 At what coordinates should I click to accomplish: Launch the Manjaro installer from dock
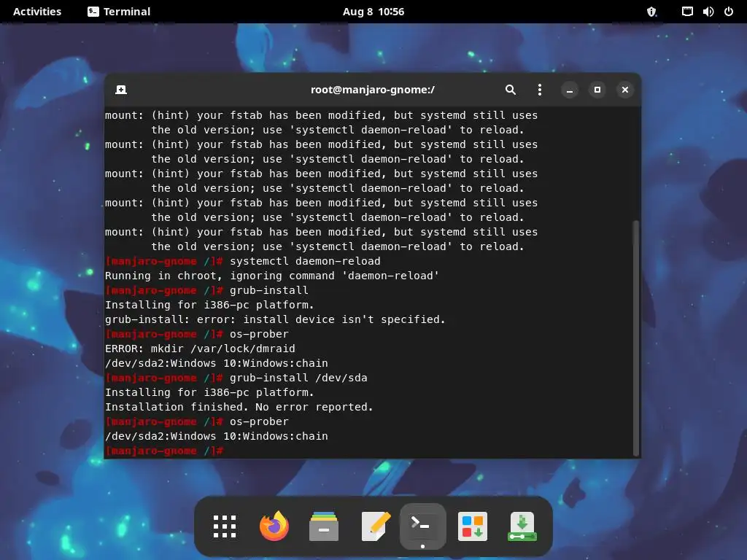[522, 526]
